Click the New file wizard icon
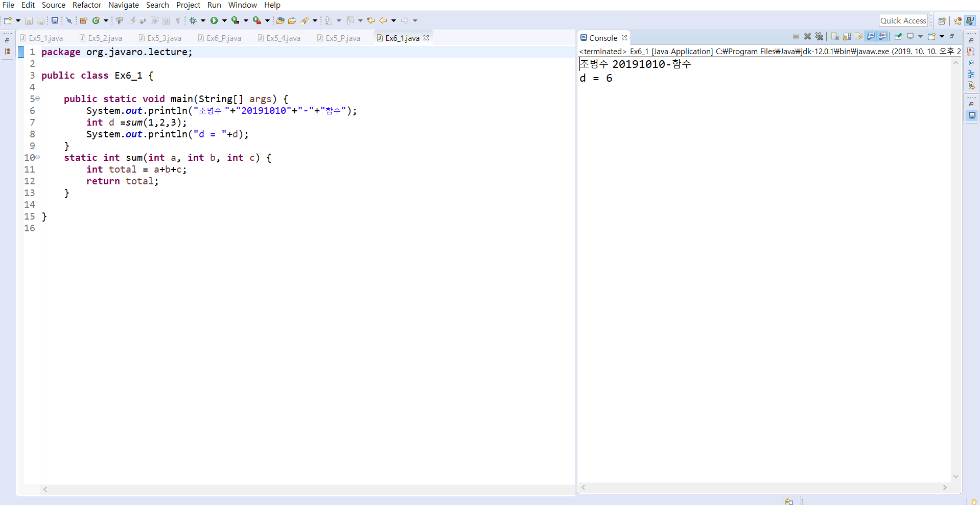The width and height of the screenshot is (980, 505). coord(8,20)
